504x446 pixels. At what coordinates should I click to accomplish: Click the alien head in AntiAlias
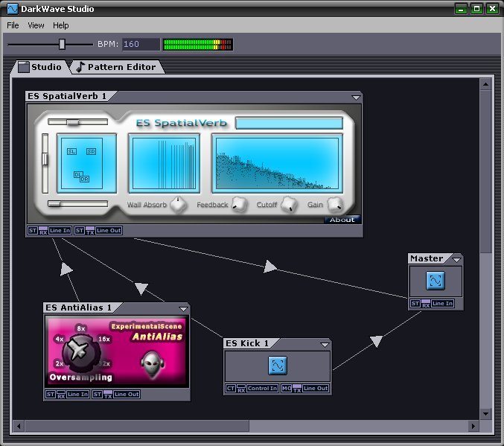click(x=153, y=364)
